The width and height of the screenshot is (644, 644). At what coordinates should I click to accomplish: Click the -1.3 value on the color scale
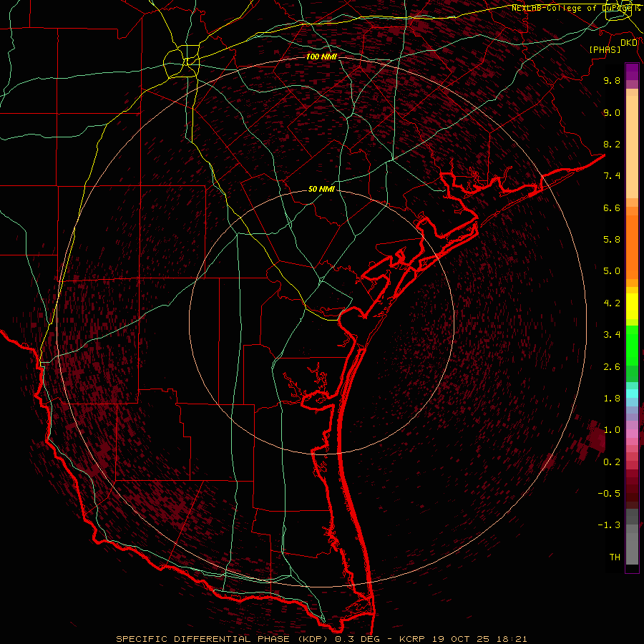[x=609, y=525]
